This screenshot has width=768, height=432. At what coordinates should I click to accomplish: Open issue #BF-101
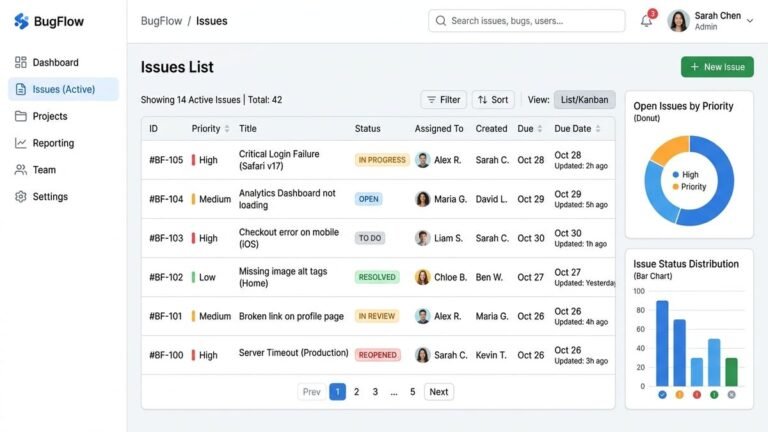[x=166, y=316]
